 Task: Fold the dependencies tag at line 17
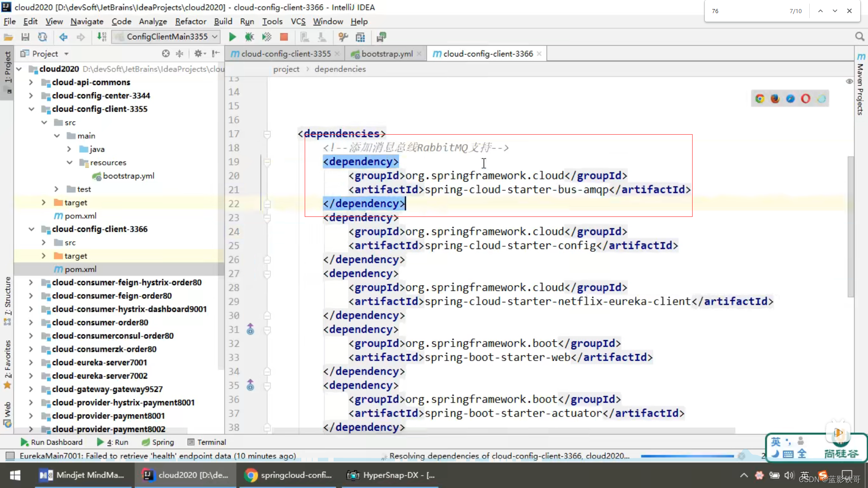pyautogui.click(x=267, y=134)
